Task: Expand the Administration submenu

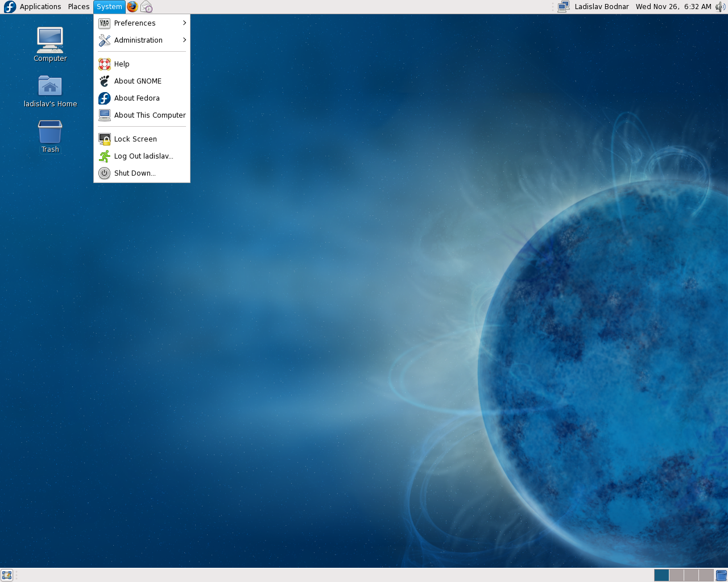Action: [x=142, y=40]
